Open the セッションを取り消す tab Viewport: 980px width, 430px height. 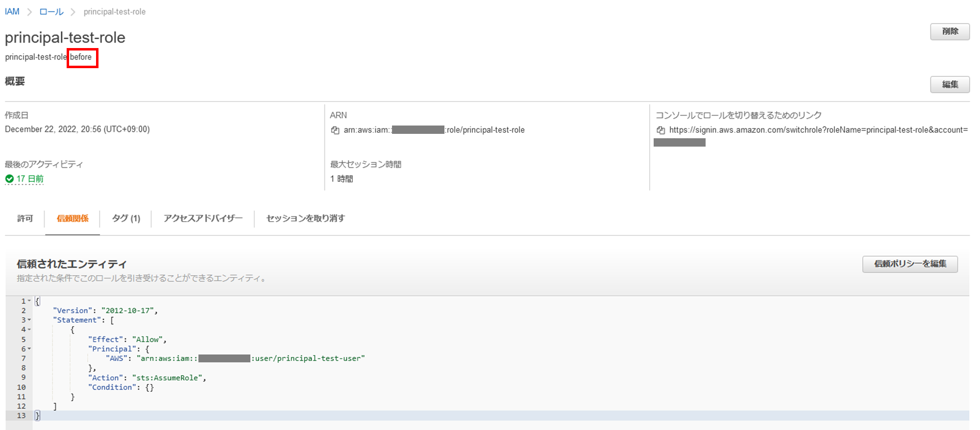(x=305, y=219)
